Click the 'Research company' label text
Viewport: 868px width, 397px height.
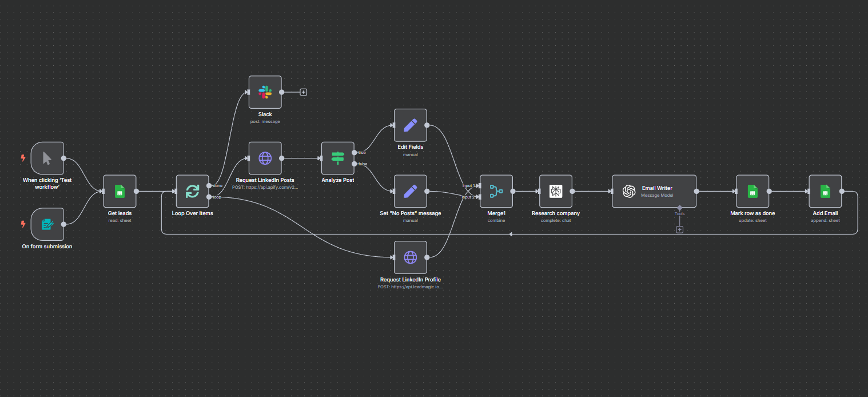coord(556,213)
